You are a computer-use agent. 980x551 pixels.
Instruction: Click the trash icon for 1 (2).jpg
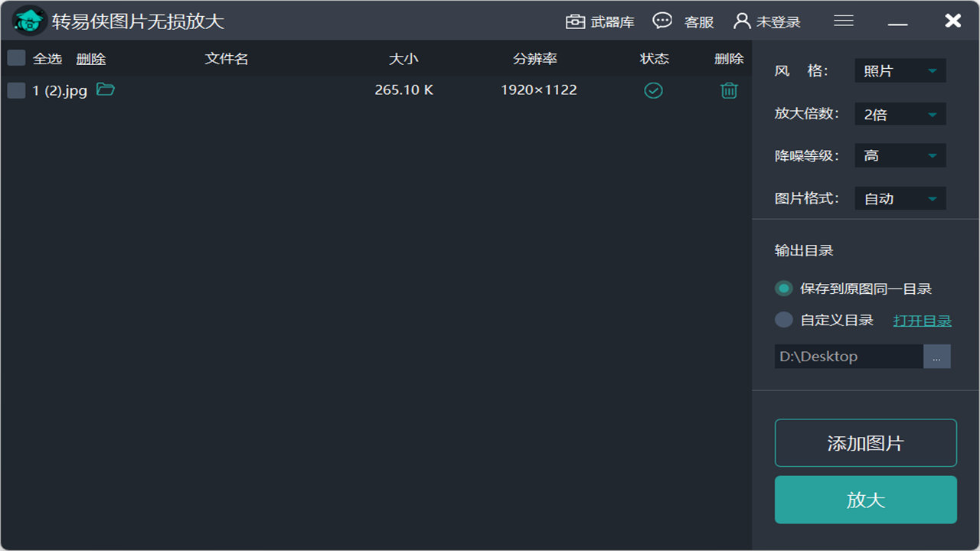tap(729, 90)
